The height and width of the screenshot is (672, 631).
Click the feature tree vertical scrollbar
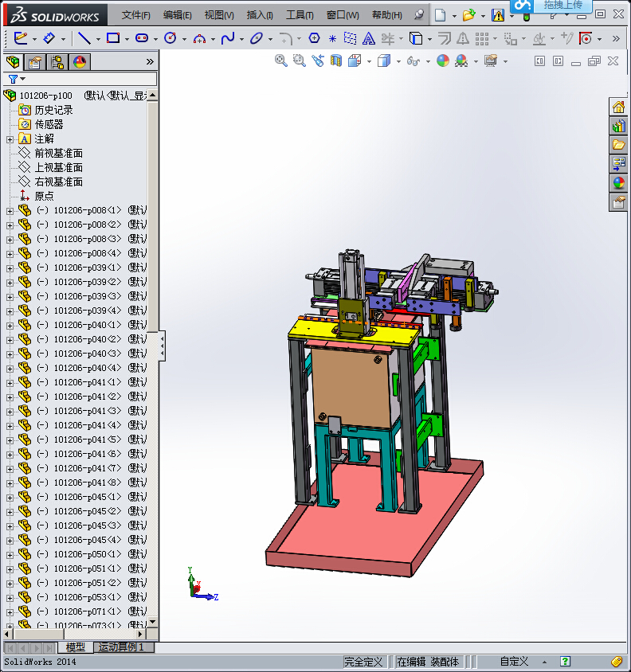[x=153, y=357]
